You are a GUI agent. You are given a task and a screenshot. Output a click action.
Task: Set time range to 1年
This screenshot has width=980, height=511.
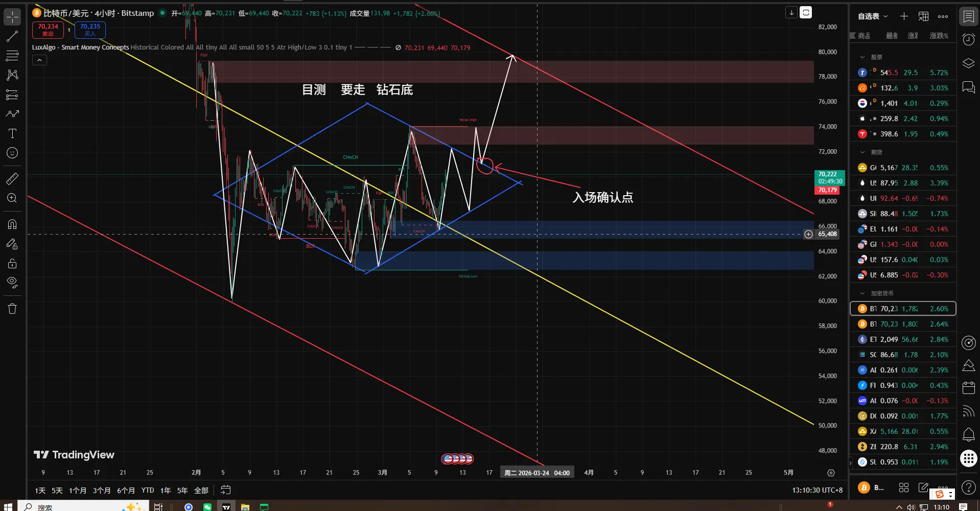click(166, 491)
